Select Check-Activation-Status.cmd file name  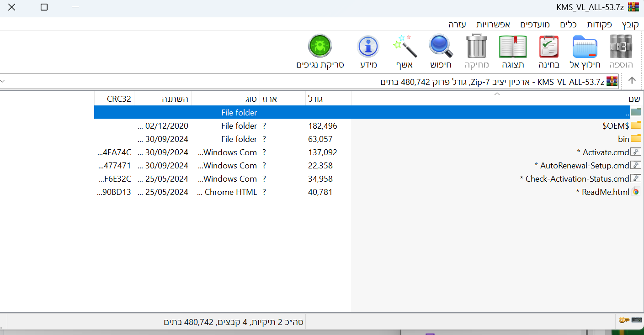point(575,179)
